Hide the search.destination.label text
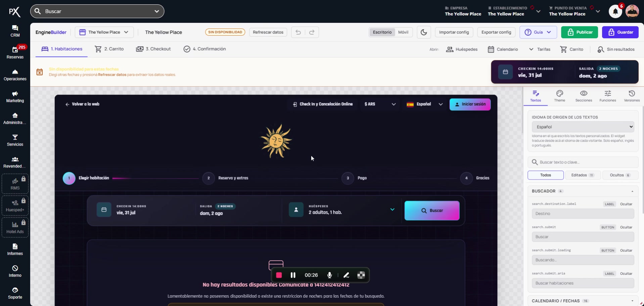644x306 pixels. tap(626, 204)
